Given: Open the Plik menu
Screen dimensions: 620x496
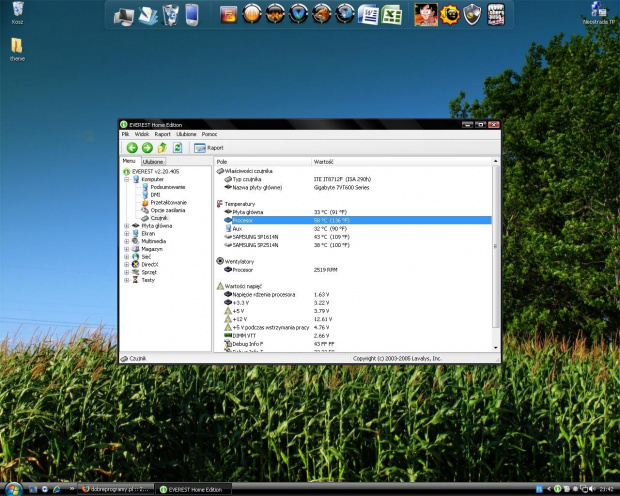Looking at the screenshot, I should tap(126, 134).
